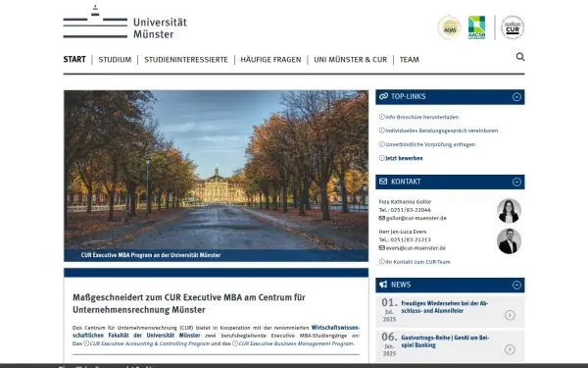Click the Maßgeschneidert zum CUR Executive MBA heading
Screen dimensions: 588x368
189,303
